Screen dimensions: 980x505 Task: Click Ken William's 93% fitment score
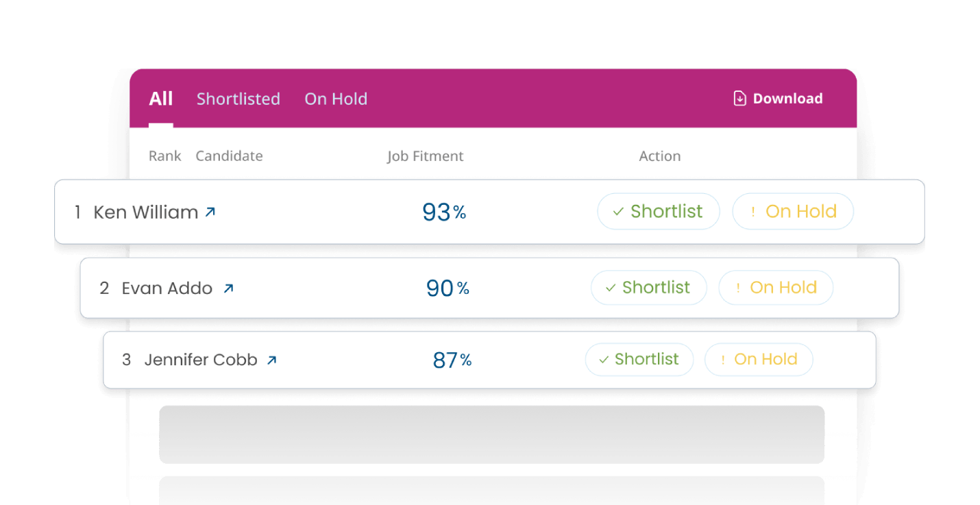click(x=444, y=212)
